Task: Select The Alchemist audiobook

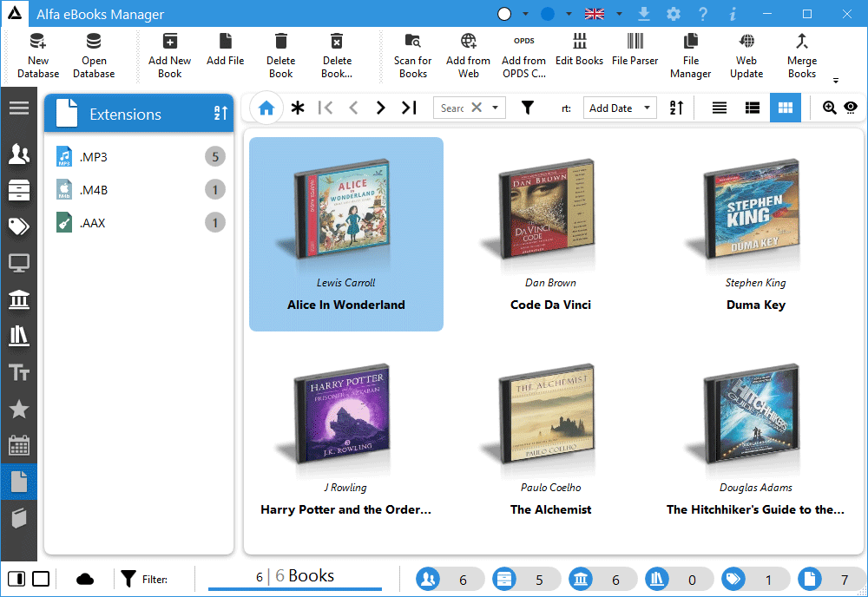Action: [x=550, y=439]
